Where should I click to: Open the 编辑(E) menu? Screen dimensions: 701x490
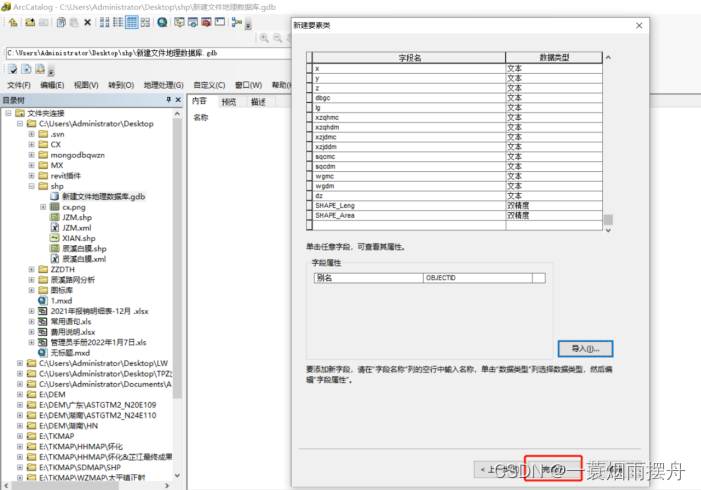click(52, 85)
